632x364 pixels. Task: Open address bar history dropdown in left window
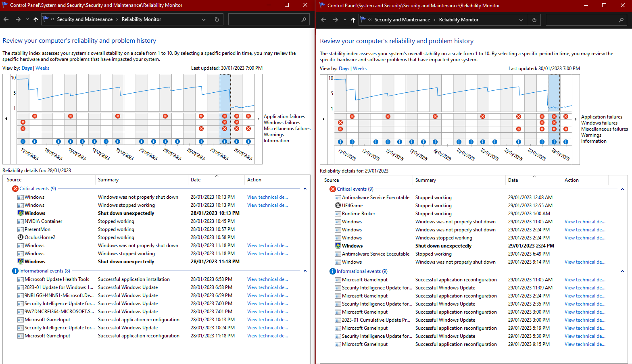(x=204, y=19)
